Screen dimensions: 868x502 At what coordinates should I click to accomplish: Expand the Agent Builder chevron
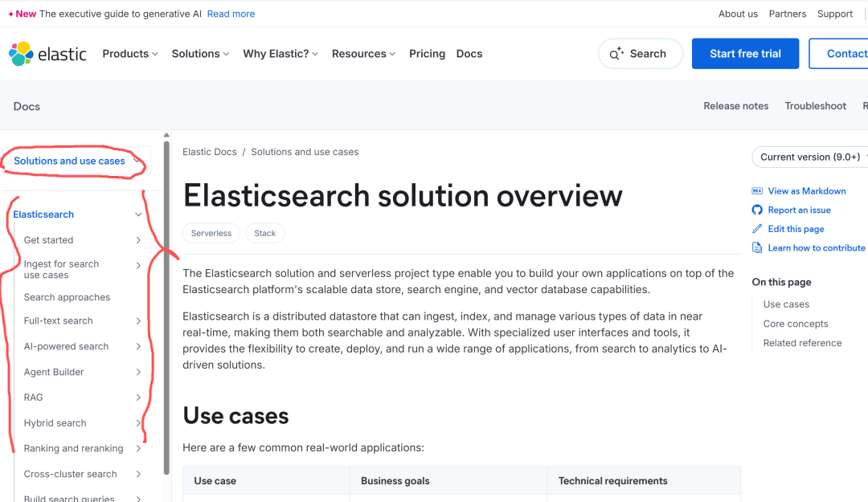coord(138,372)
